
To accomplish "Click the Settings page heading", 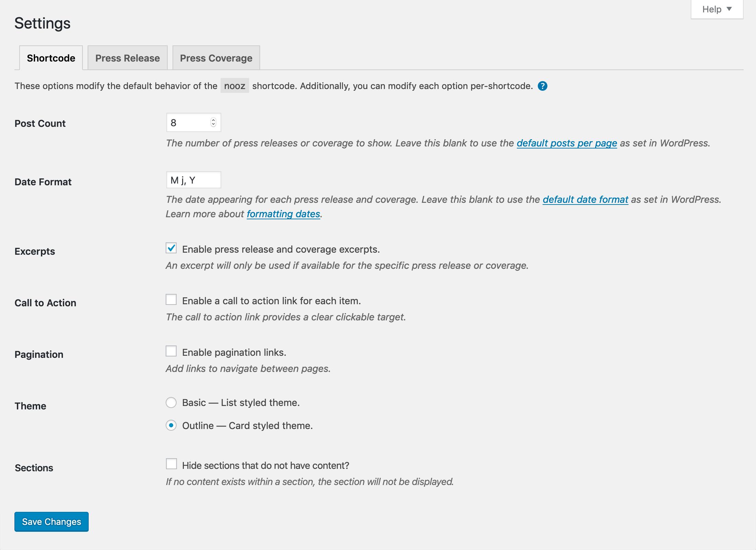I will point(43,23).
